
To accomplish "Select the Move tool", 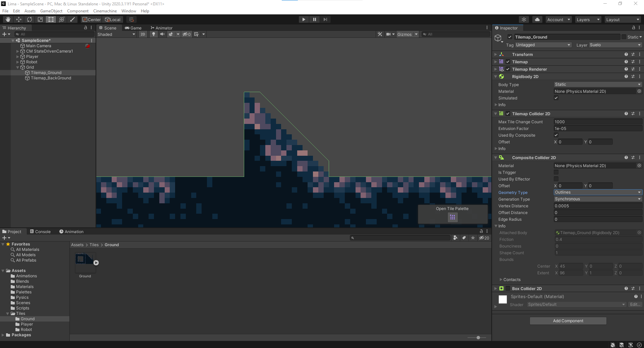I will pos(18,19).
